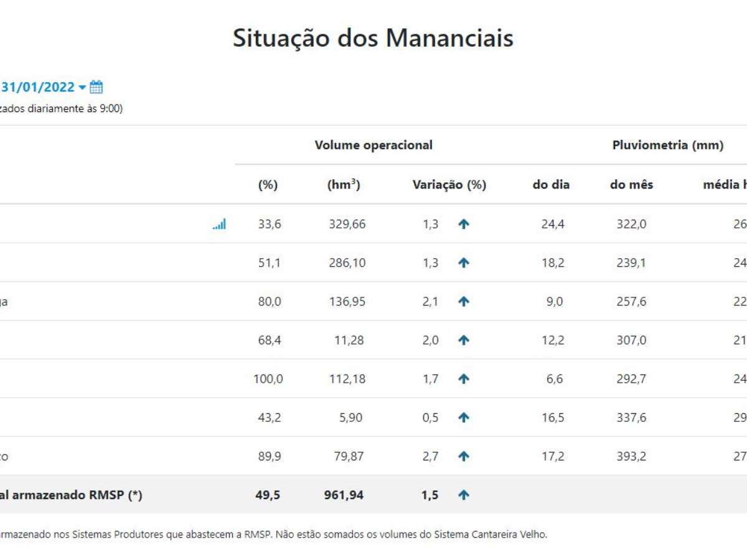
Task: Click the up arrow in the total row
Action: 463,495
